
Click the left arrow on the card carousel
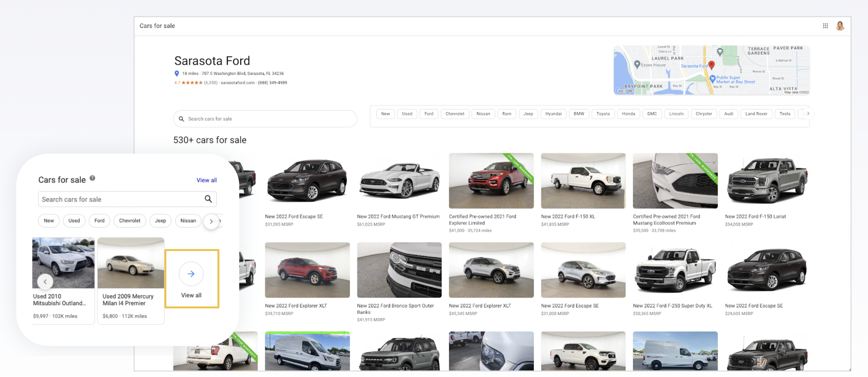click(x=45, y=282)
